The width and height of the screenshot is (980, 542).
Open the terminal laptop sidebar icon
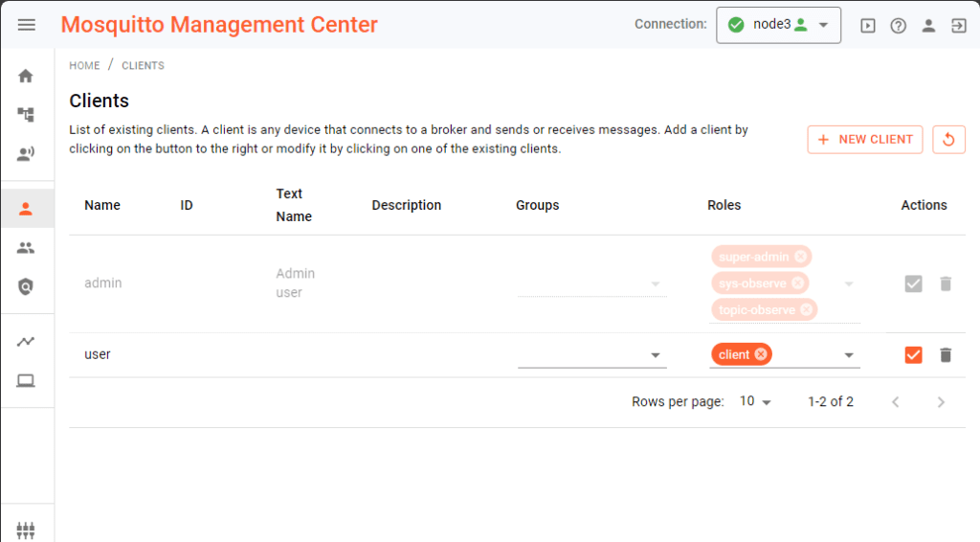pyautogui.click(x=26, y=381)
